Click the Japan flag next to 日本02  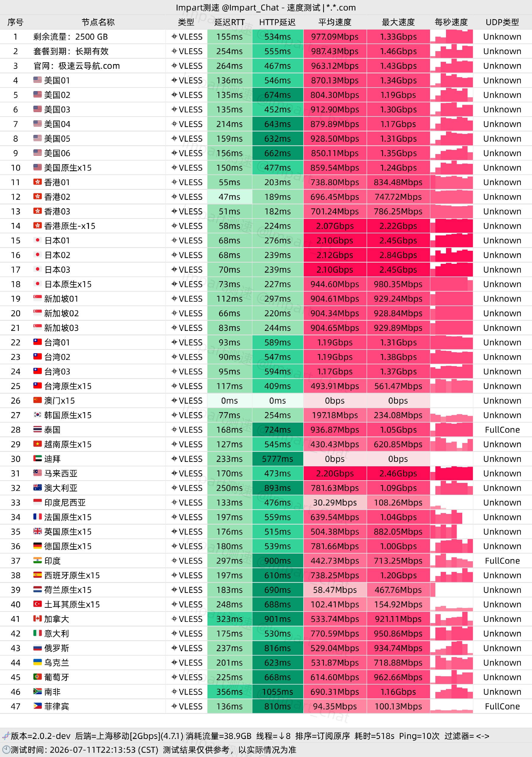(38, 255)
